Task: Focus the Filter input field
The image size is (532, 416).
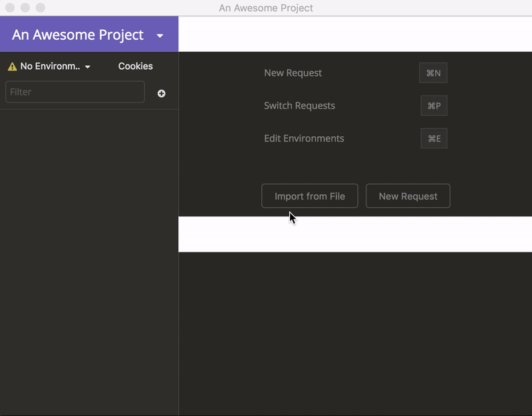Action: 75,92
